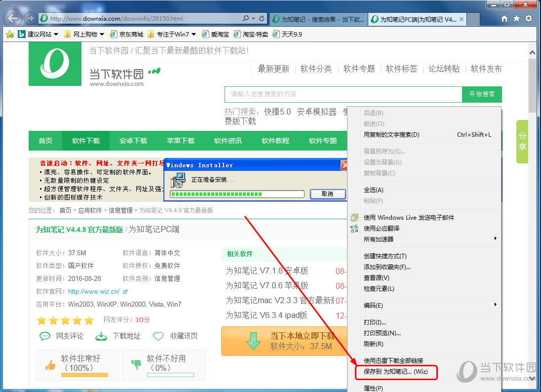Choose 打印预览(N)... menu entry
This screenshot has height=392, width=541.
coord(430,333)
